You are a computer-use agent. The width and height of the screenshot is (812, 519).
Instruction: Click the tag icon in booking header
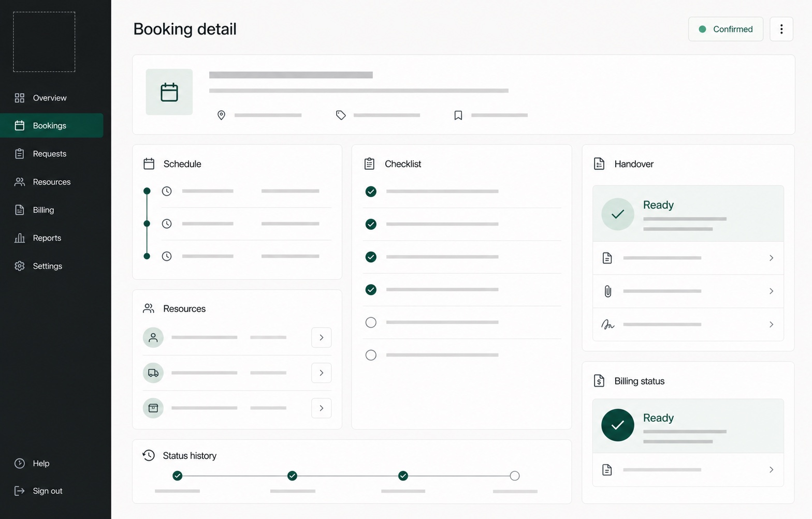click(x=341, y=115)
